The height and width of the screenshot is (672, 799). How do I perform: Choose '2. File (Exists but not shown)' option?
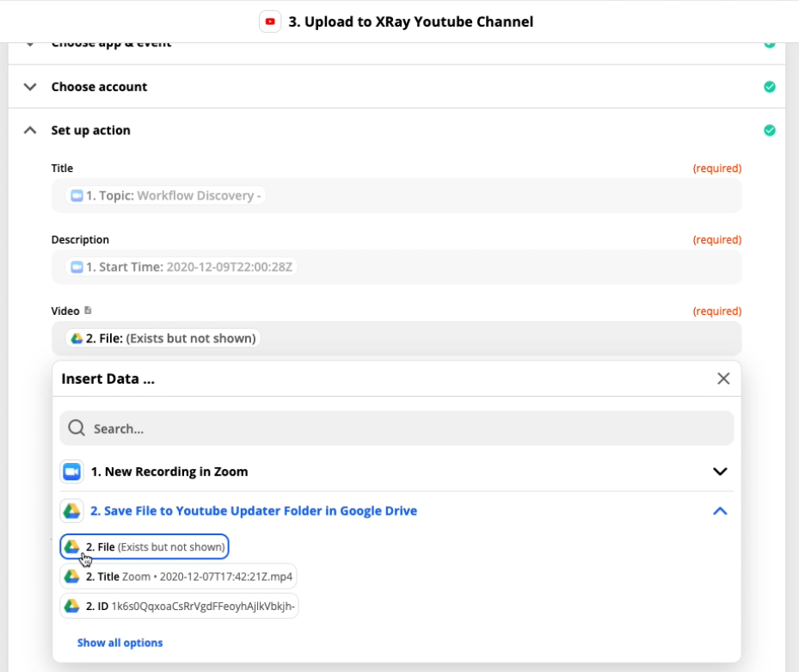pyautogui.click(x=144, y=546)
